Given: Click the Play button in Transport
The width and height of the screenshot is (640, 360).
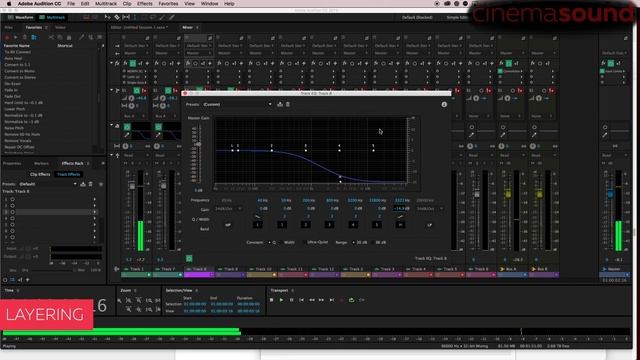Looking at the screenshot, I should click(x=281, y=300).
